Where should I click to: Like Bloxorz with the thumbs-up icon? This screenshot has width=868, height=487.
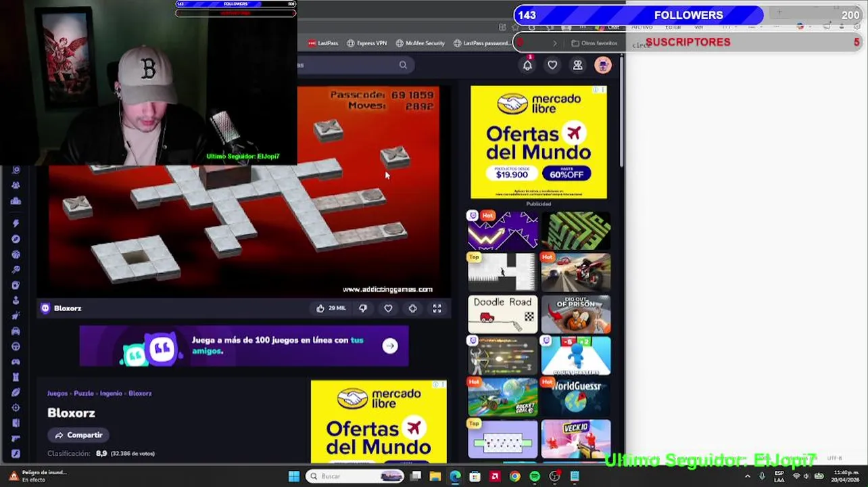pos(320,308)
